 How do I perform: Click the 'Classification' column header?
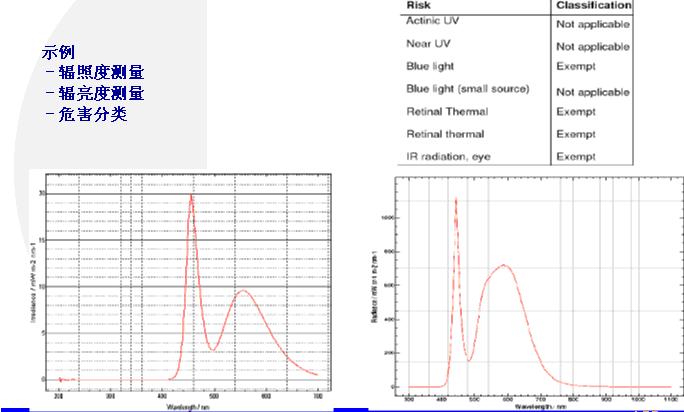click(593, 5)
